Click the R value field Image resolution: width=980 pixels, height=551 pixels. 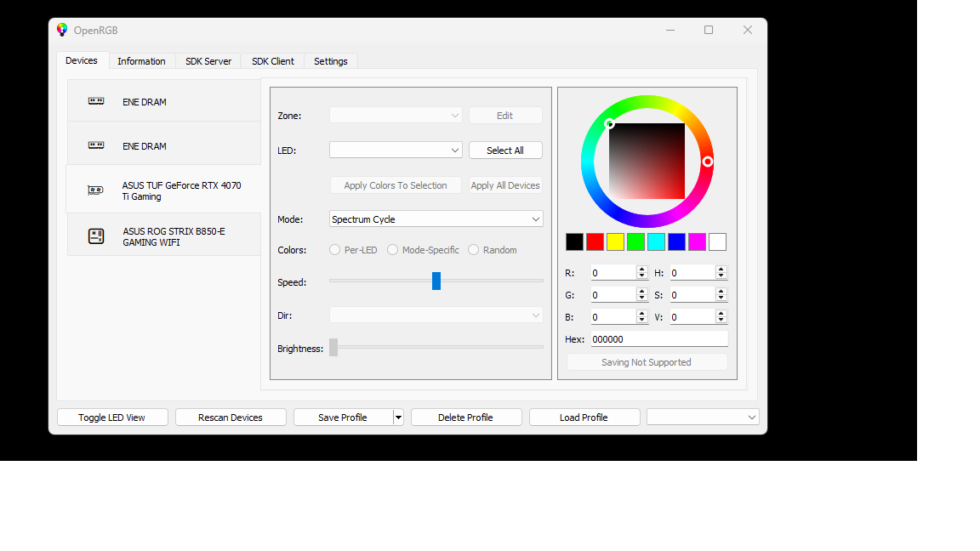tap(613, 273)
